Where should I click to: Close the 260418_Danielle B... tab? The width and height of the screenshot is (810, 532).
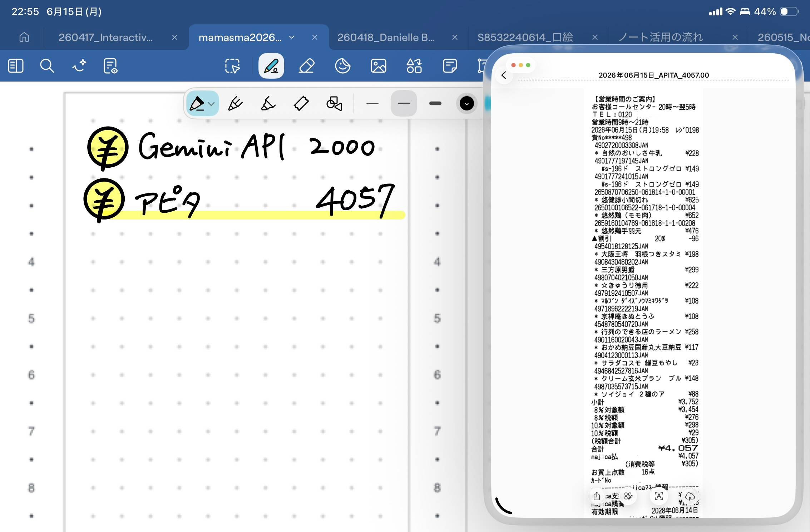(x=455, y=37)
